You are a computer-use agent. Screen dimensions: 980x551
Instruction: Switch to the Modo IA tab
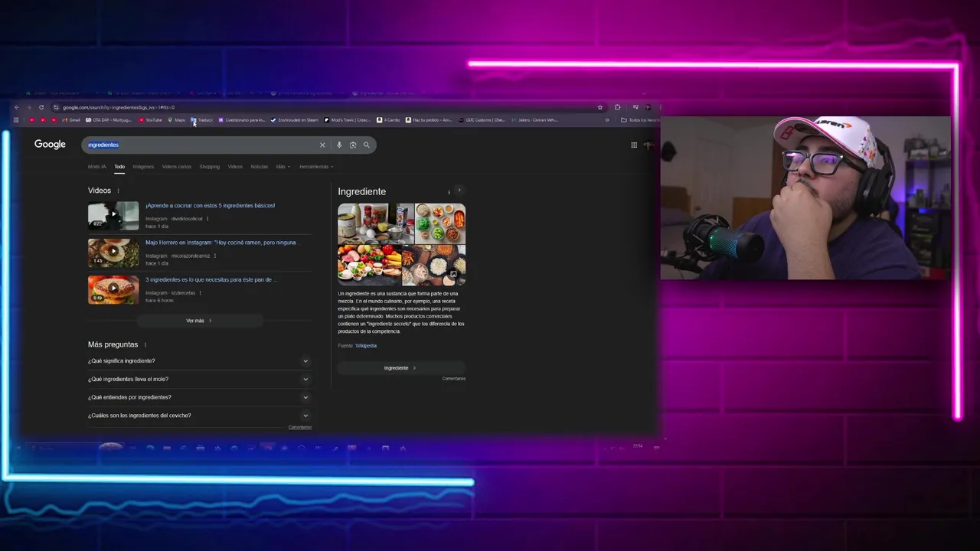(96, 167)
